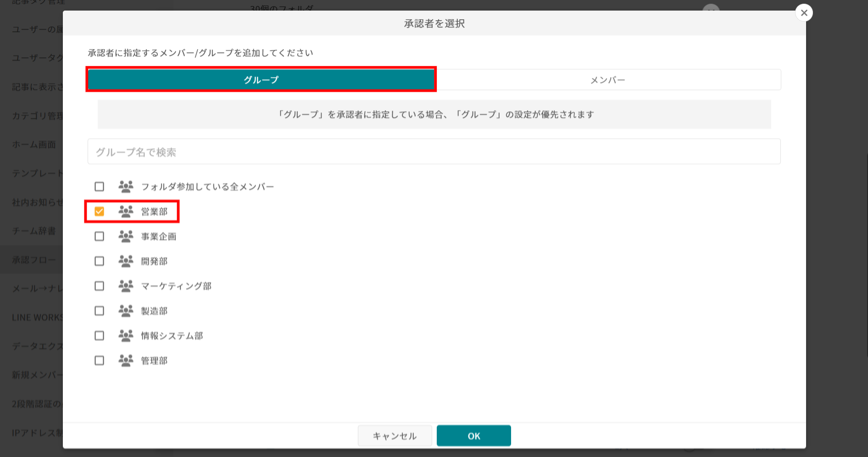868x457 pixels.
Task: Select the グループ tab
Action: coord(261,80)
